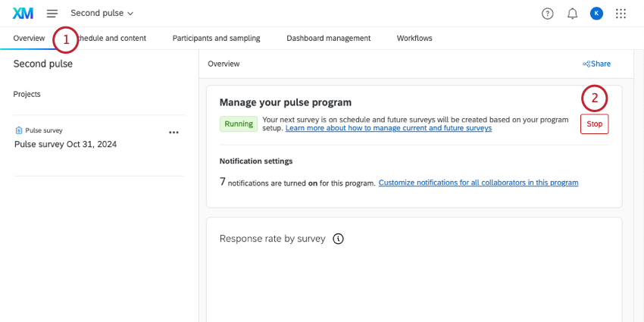Click the XM logo
This screenshot has width=644, height=322.
click(23, 14)
